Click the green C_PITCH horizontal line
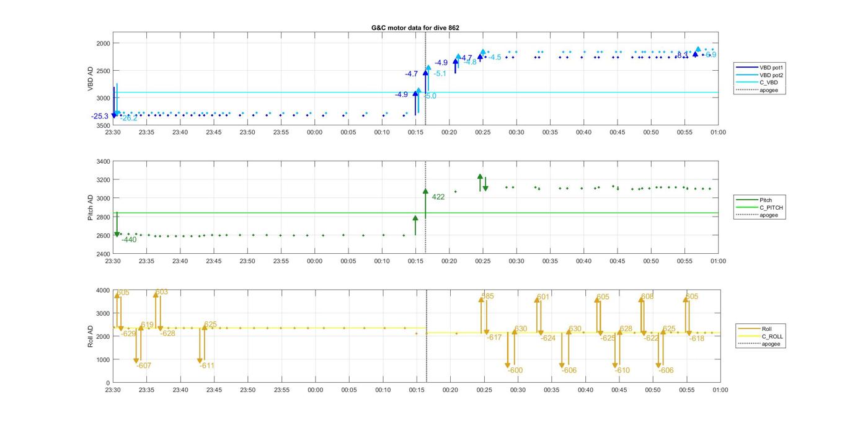Viewport: 868px width, 430px height. tap(415, 213)
